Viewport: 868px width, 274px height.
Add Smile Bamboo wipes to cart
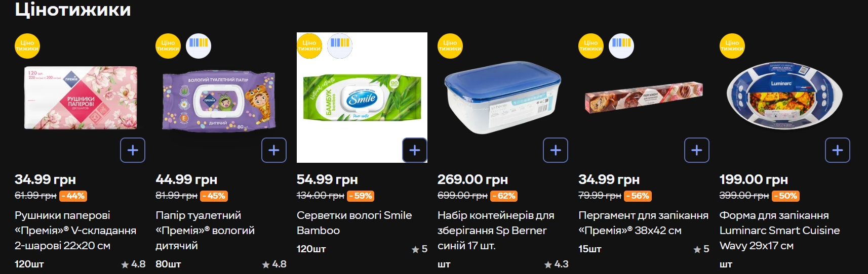415,150
